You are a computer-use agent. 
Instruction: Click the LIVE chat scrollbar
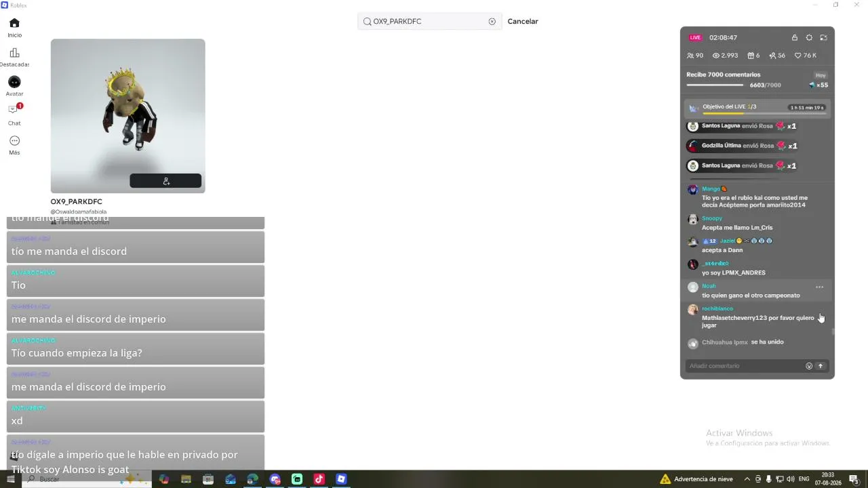coord(833,332)
